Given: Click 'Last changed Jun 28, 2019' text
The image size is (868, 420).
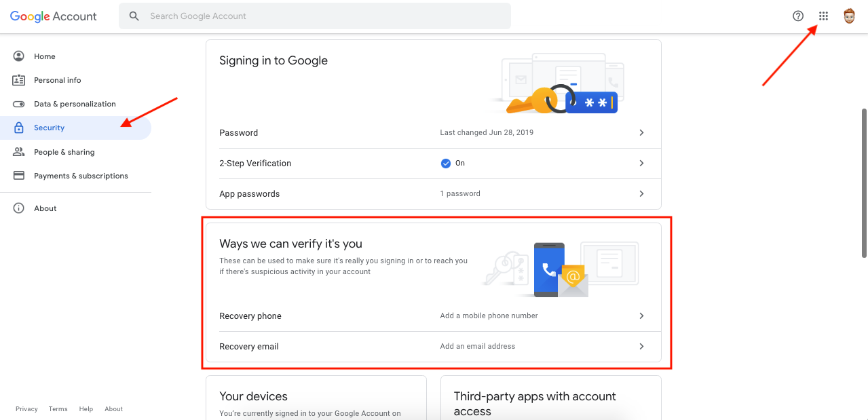Looking at the screenshot, I should pyautogui.click(x=487, y=133).
